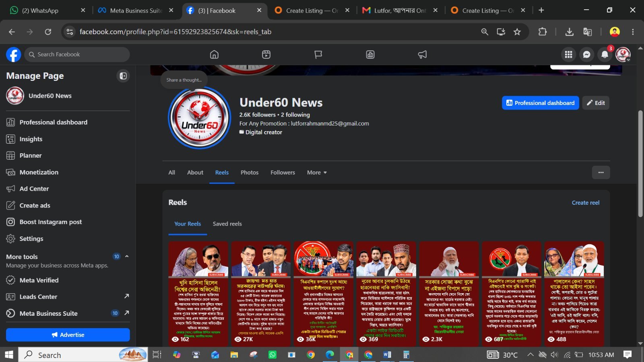The image size is (644, 362).
Task: Click Under60 News page name in sidebar
Action: point(50,96)
